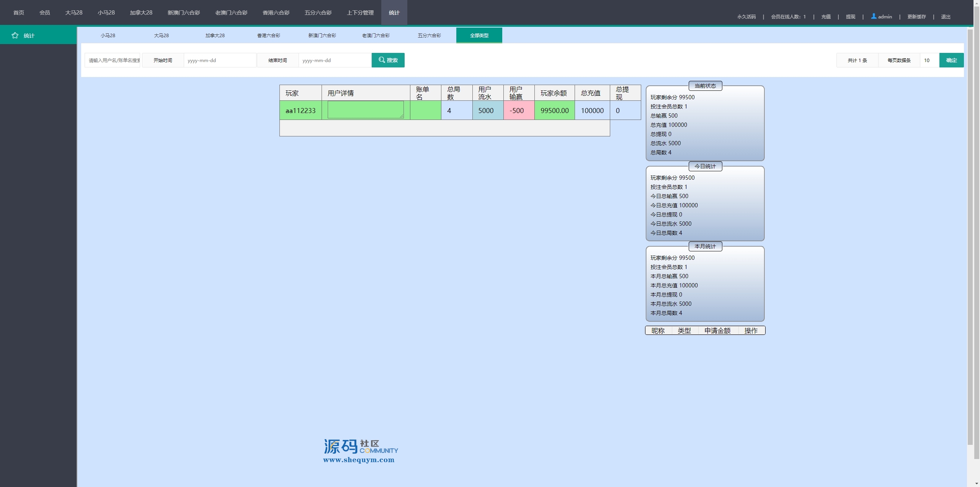Screen dimensions: 980x487
Task: Click the 确定 confirm button
Action: tap(952, 60)
